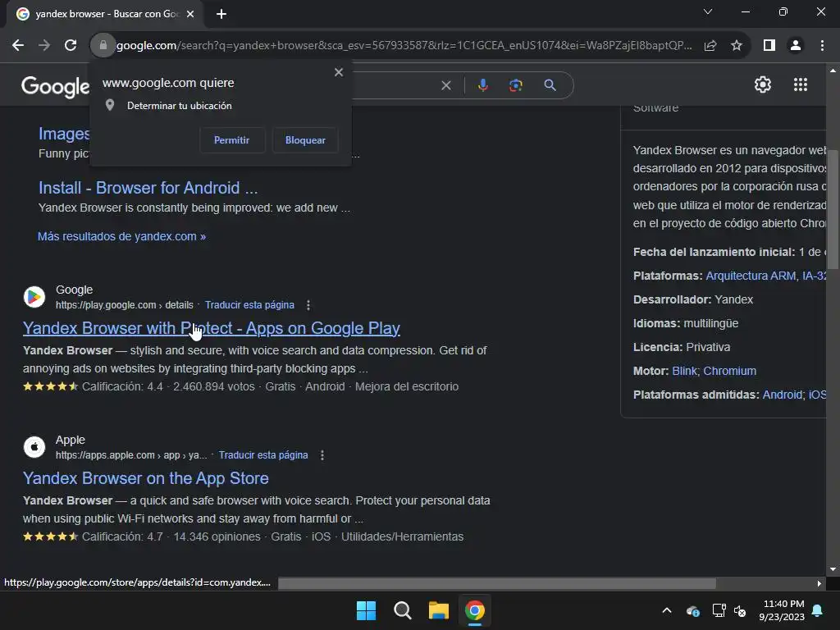Screen dimensions: 840x630
Task: Select the 'yandex browser' tab
Action: pos(105,14)
